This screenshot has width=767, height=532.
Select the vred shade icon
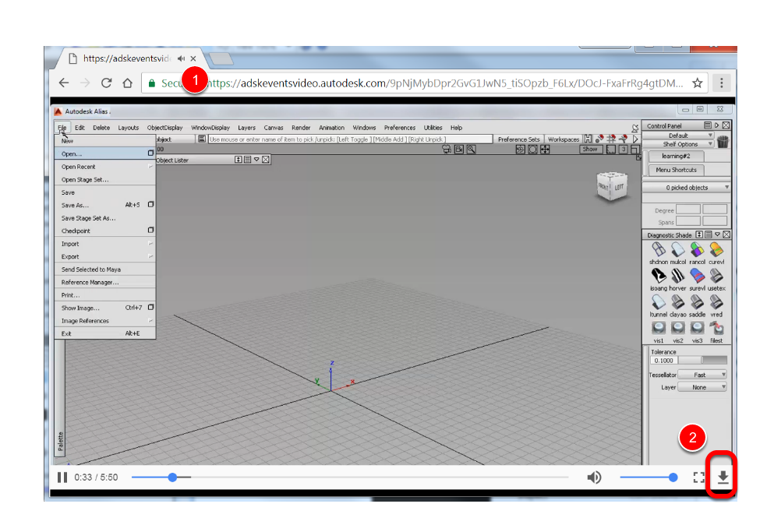click(716, 302)
